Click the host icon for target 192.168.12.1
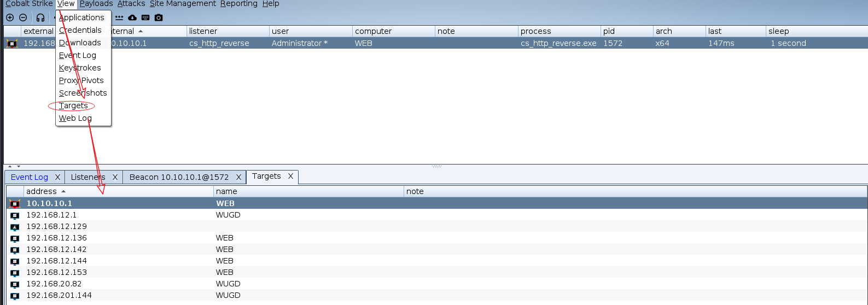The height and width of the screenshot is (305, 868). point(15,215)
